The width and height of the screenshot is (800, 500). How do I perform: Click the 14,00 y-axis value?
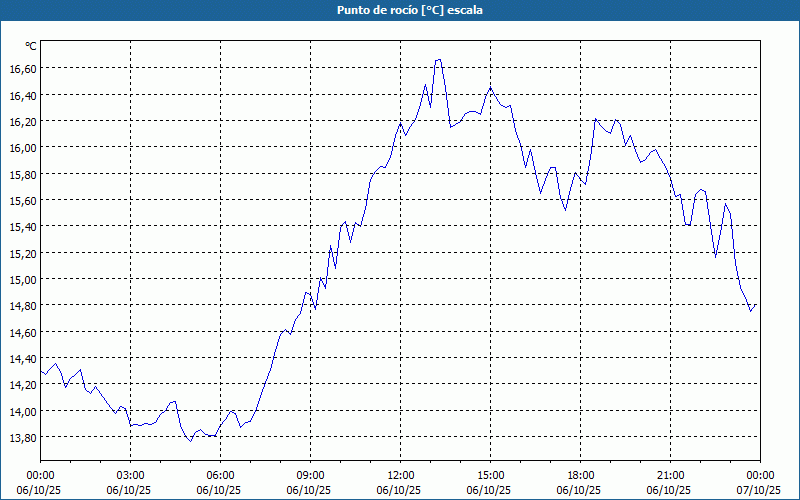(x=22, y=411)
